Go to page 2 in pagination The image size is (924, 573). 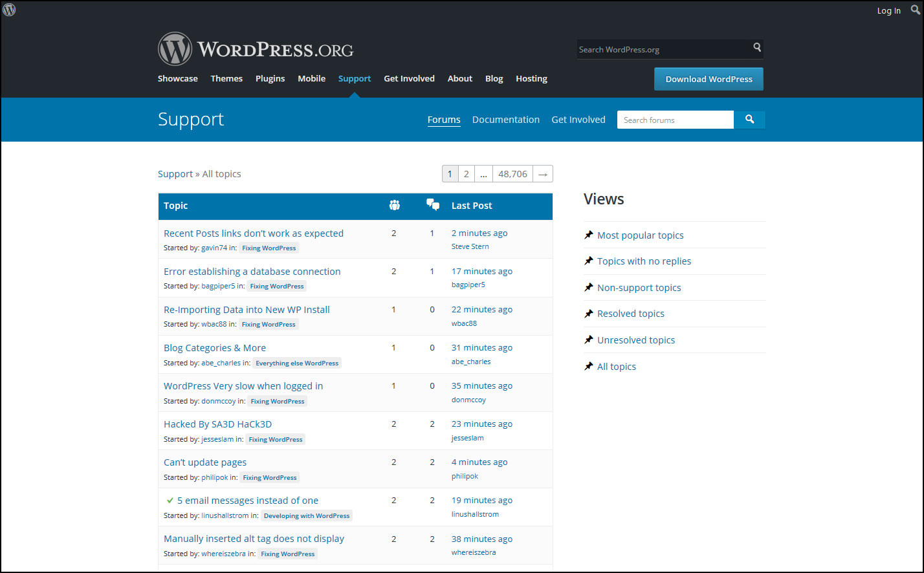coord(467,174)
